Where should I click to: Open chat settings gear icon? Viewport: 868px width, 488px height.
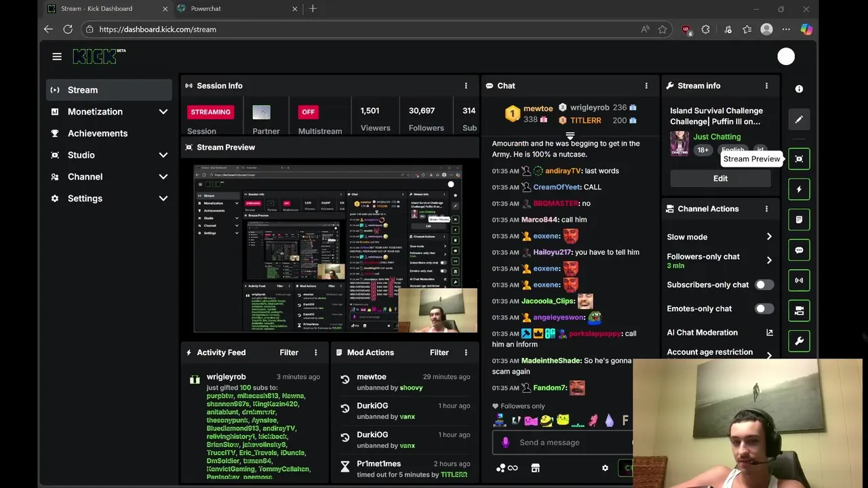click(605, 468)
